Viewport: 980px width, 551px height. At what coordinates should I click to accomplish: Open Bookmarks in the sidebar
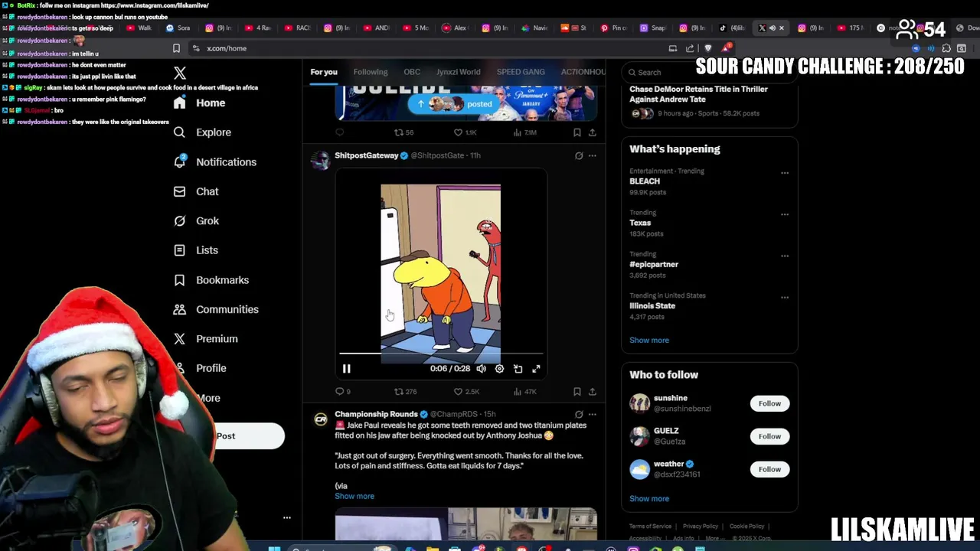pyautogui.click(x=211, y=280)
